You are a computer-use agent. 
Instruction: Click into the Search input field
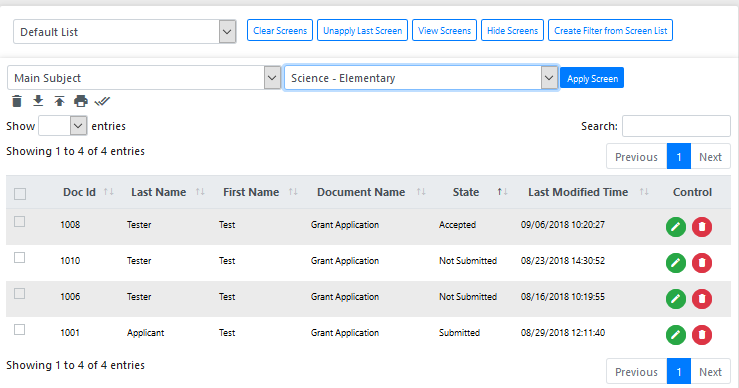click(x=676, y=126)
